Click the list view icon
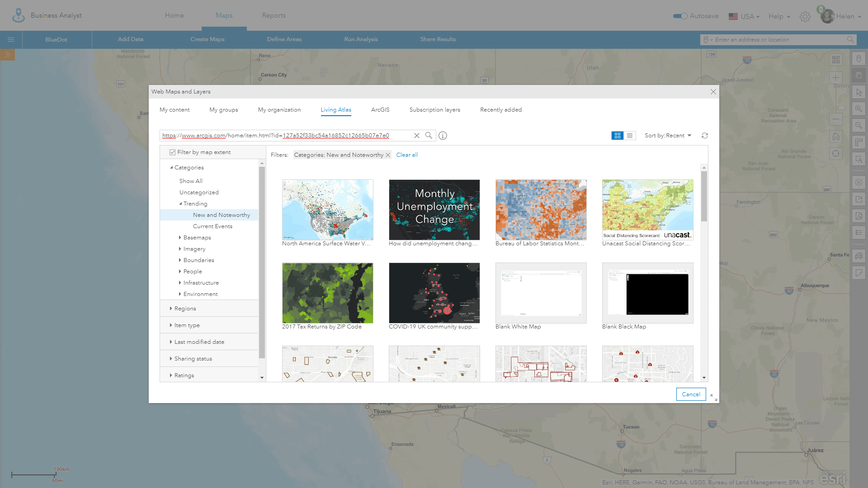 point(630,135)
